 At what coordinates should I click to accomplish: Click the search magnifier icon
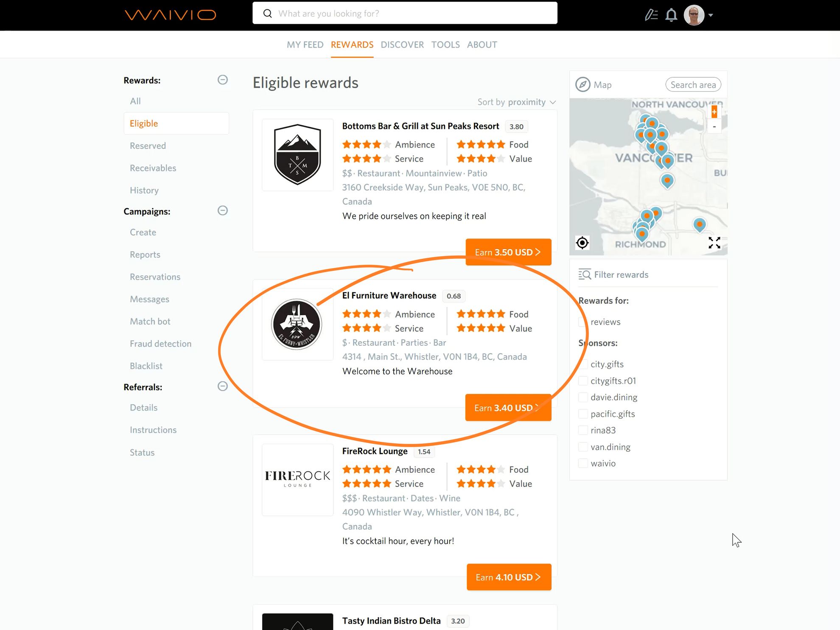click(x=267, y=13)
